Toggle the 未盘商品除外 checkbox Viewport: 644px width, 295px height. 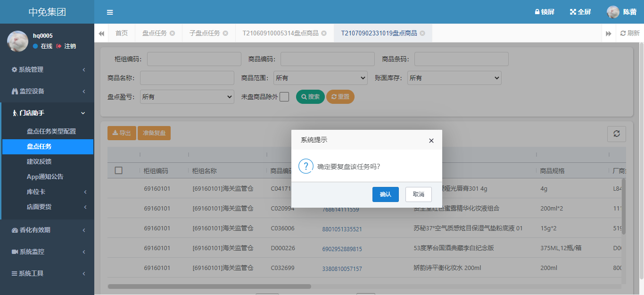coord(284,97)
